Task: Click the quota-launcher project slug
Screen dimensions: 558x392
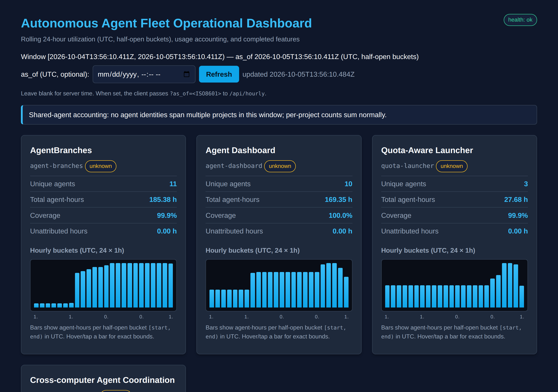Action: coord(407,166)
